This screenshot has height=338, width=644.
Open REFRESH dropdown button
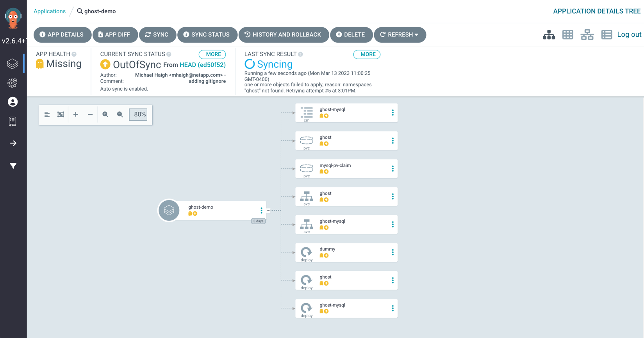pos(400,35)
